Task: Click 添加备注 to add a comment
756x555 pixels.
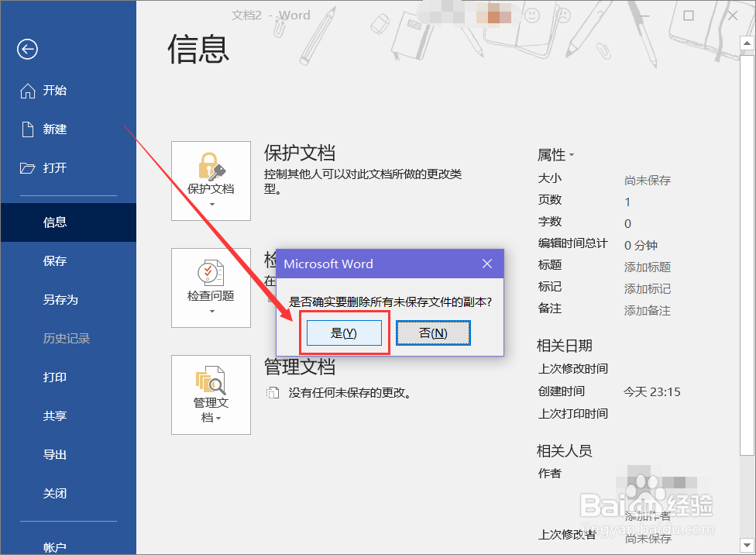Action: pos(646,310)
